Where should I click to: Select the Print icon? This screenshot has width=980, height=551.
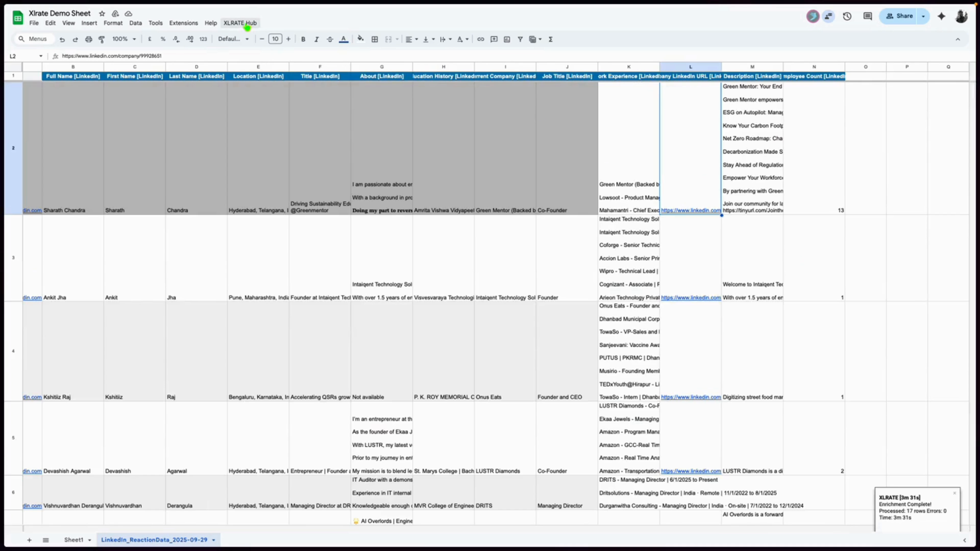89,39
